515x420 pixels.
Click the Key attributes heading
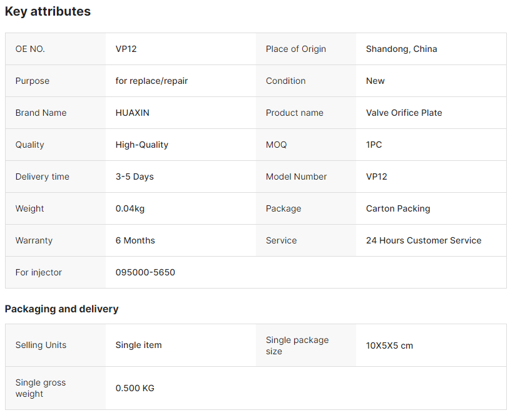click(48, 11)
